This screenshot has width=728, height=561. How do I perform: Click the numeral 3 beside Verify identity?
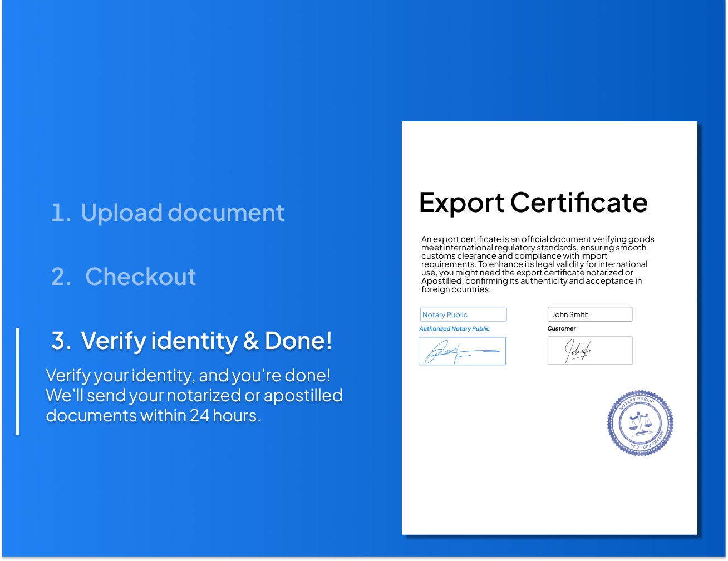60,341
